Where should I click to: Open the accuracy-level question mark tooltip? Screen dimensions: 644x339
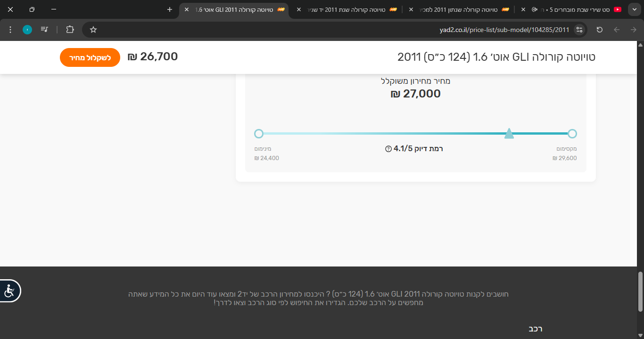coord(388,149)
